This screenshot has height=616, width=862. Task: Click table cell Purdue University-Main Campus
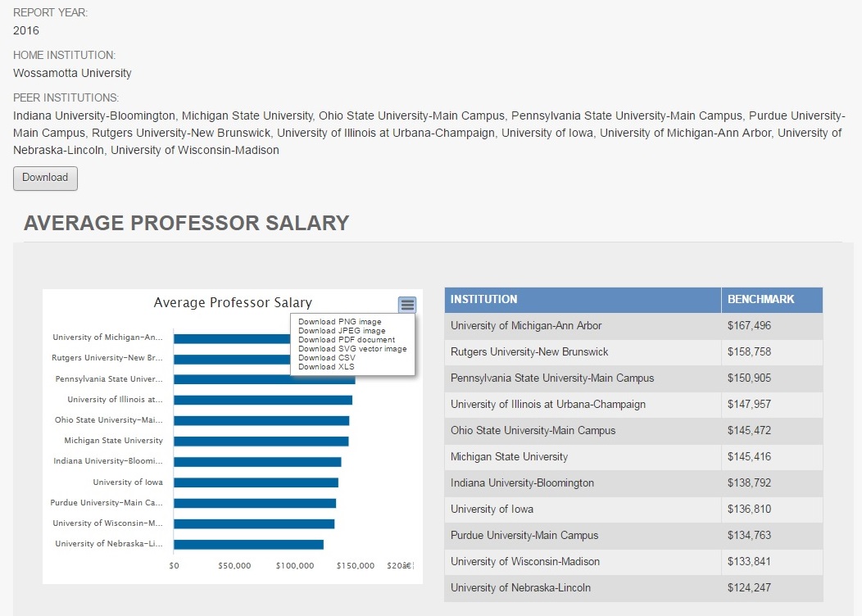[583, 535]
